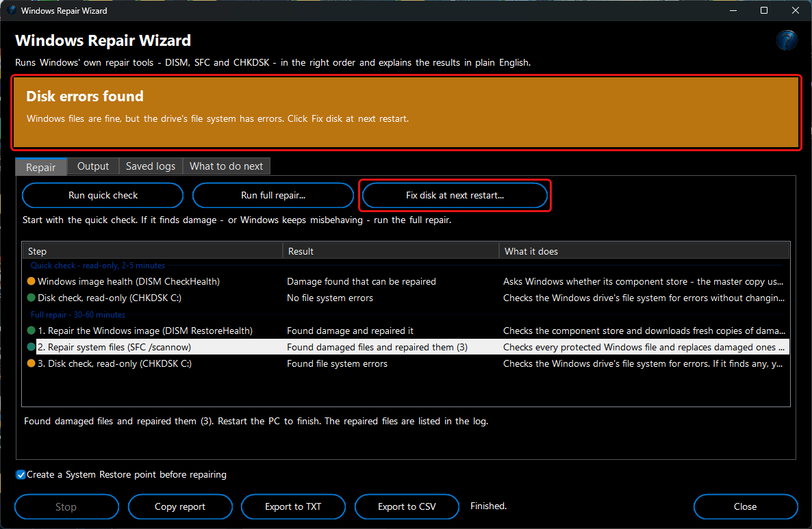Select 3. Disk check, read-only row

point(406,363)
